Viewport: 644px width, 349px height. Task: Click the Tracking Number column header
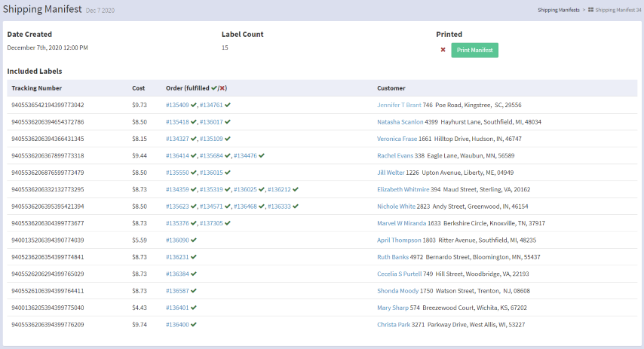click(x=36, y=88)
